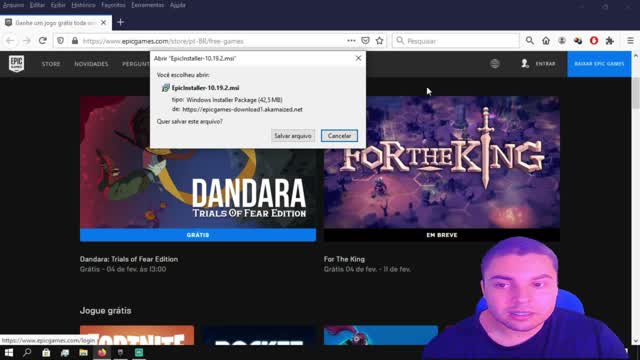This screenshot has height=360, width=640.
Task: Click the page vertical scrollbar thumb
Action: coord(636,92)
